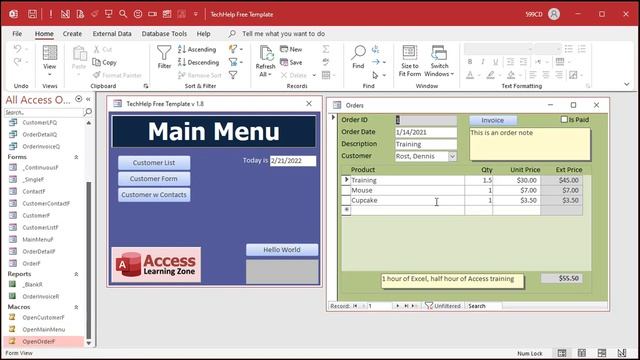Switch to Layout View icon in the status bar

tap(602, 353)
